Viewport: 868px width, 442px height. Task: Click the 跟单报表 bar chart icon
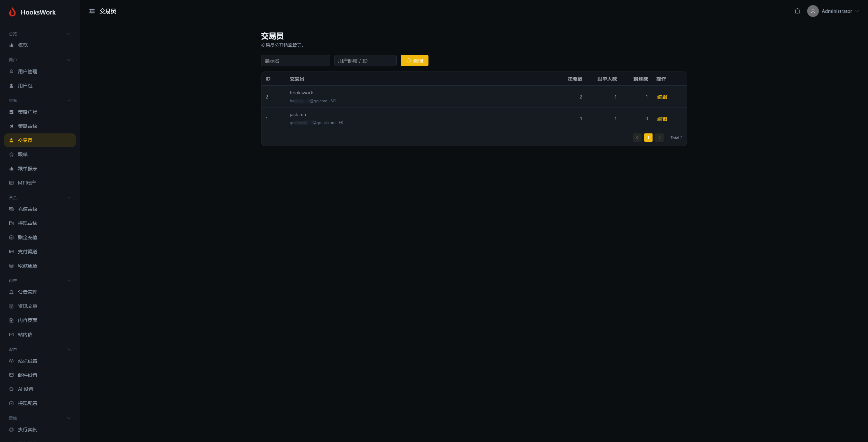click(x=11, y=169)
